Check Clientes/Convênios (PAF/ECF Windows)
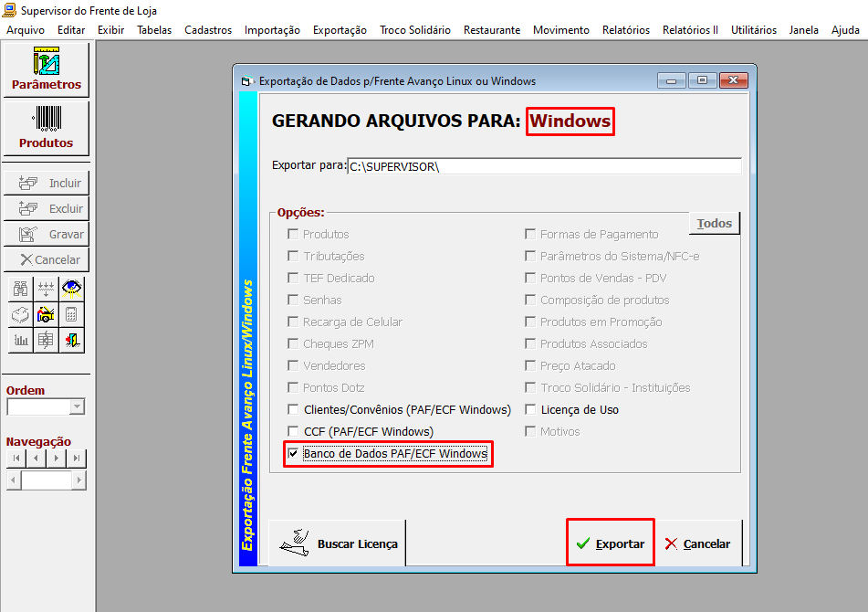Viewport: 868px width, 612px height. click(x=293, y=409)
